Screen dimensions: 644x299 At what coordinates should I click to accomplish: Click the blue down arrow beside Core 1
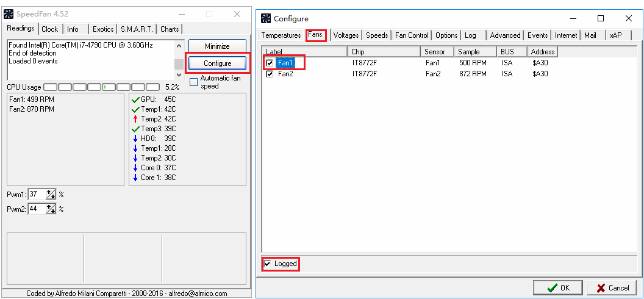[x=135, y=178]
